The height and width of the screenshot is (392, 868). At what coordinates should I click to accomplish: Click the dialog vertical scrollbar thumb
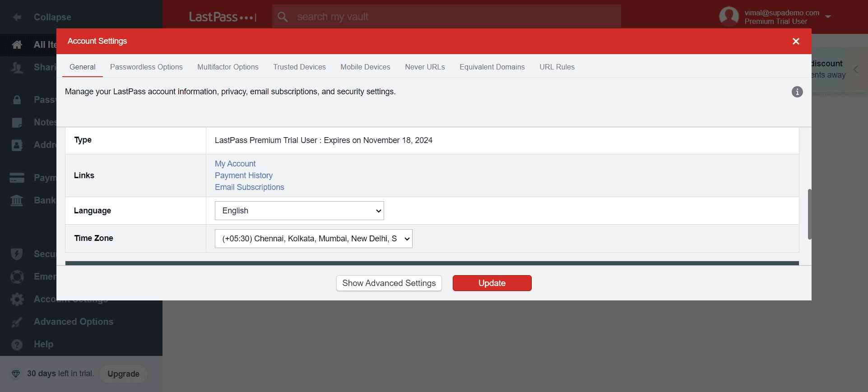810,214
